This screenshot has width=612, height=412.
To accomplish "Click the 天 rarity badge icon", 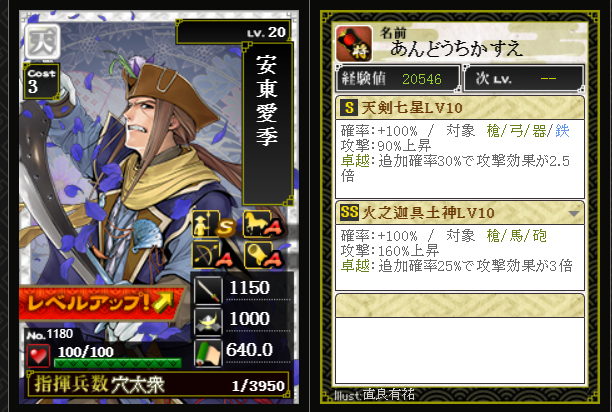I will (x=43, y=42).
